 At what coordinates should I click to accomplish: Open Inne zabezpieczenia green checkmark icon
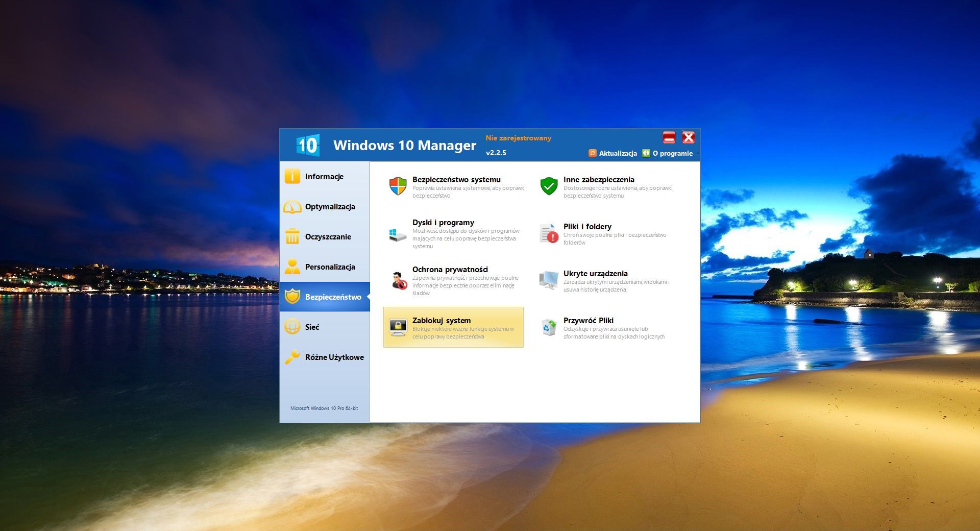pos(549,186)
